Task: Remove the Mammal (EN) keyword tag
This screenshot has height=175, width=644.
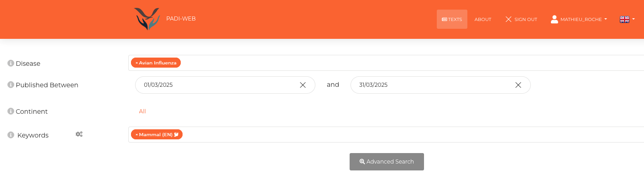Action: pos(136,134)
